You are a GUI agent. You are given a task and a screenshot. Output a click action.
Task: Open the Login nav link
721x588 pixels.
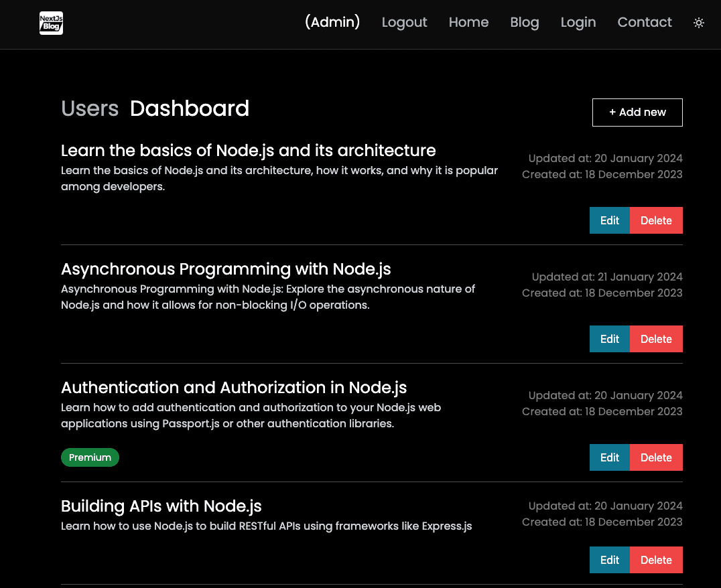pyautogui.click(x=578, y=22)
